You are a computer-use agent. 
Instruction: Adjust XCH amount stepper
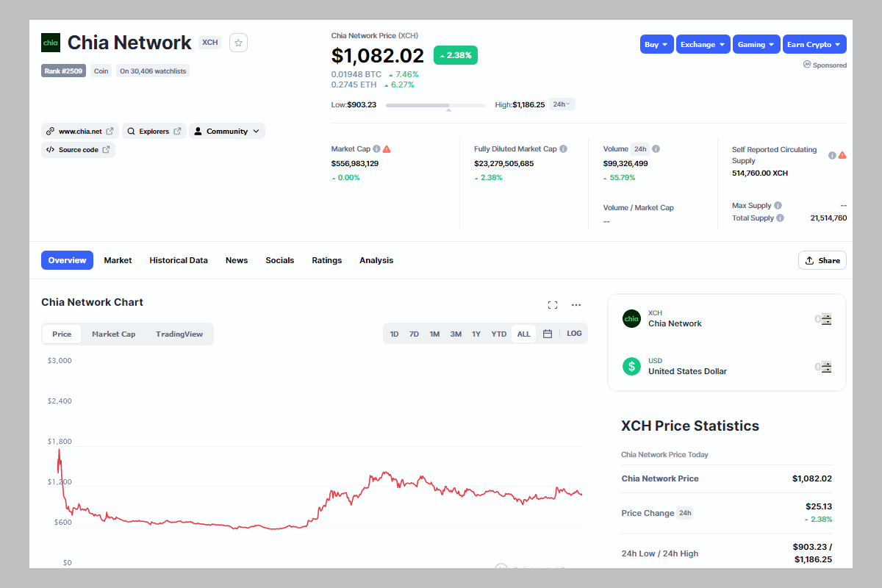(x=827, y=319)
